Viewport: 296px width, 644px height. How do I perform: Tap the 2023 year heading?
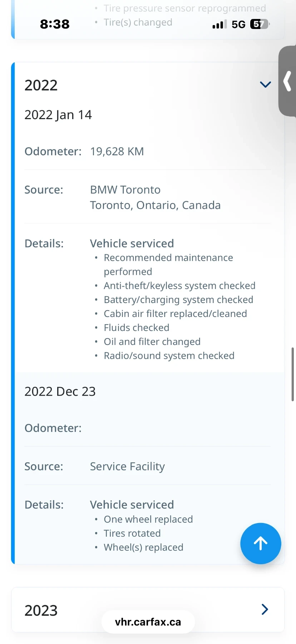click(x=41, y=610)
